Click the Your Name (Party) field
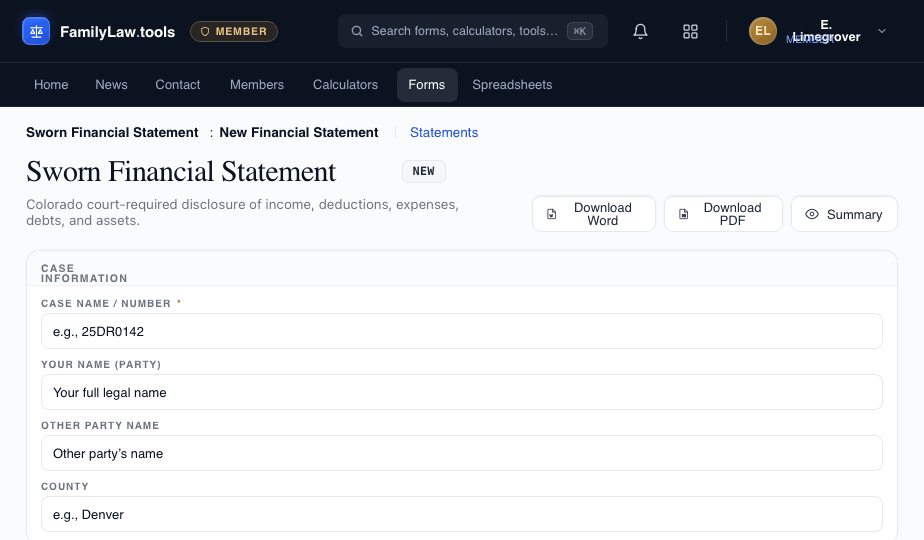The image size is (924, 540). point(461,393)
